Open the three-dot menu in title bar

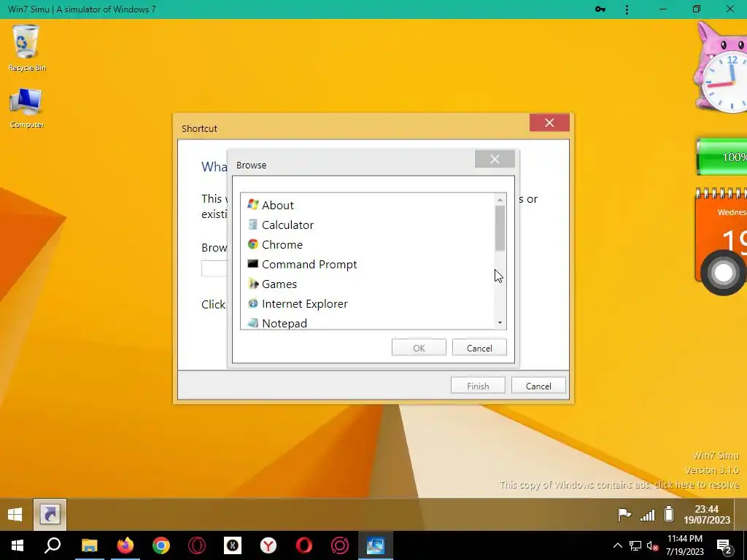point(627,9)
